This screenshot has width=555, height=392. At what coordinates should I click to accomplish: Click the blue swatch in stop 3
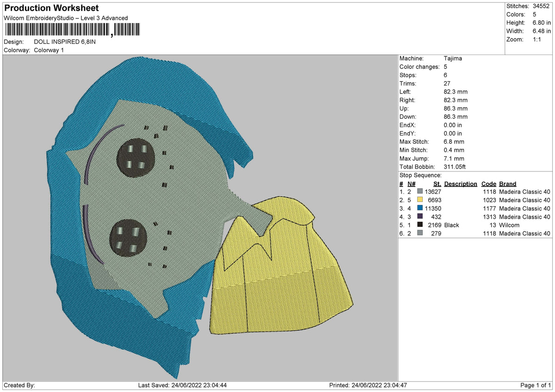(x=420, y=208)
